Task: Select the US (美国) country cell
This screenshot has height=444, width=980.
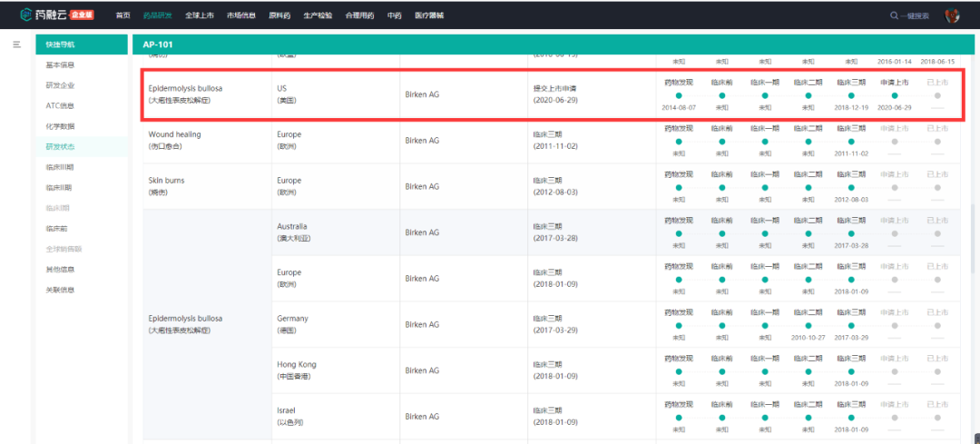Action: [336, 94]
